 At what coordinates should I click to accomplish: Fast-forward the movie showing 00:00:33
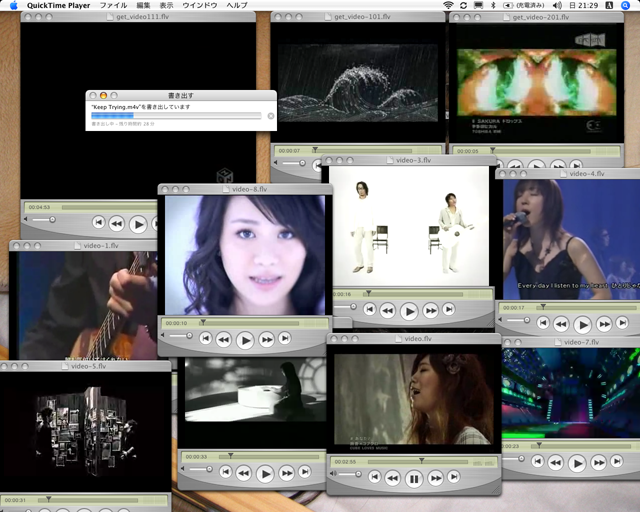286,473
